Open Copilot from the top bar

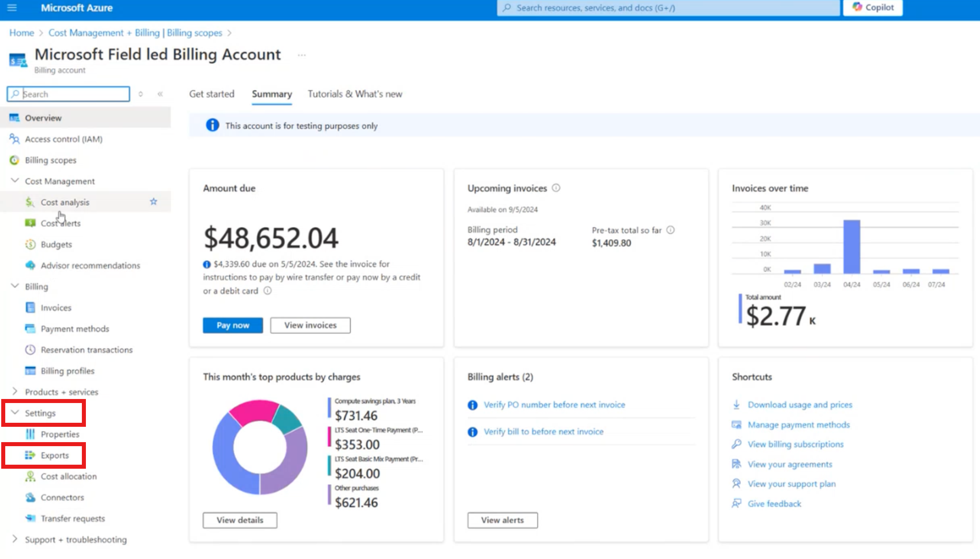(873, 8)
